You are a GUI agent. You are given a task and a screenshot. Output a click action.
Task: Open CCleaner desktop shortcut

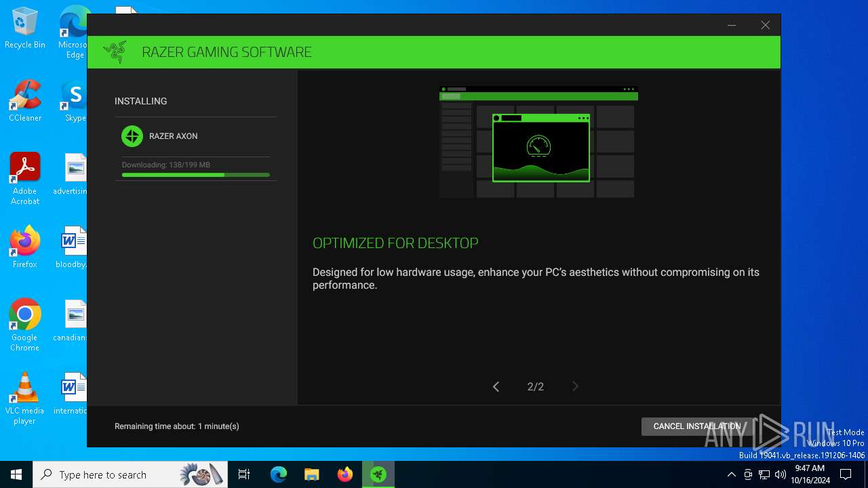[x=25, y=102]
